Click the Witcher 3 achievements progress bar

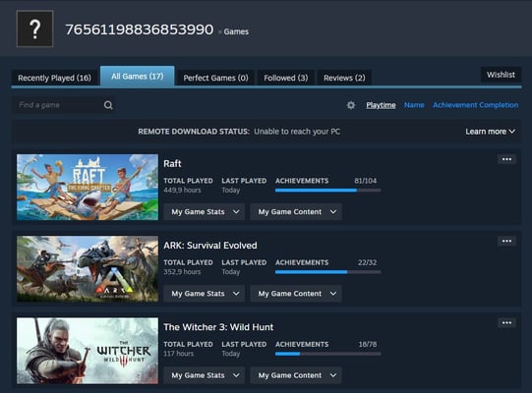pos(328,354)
